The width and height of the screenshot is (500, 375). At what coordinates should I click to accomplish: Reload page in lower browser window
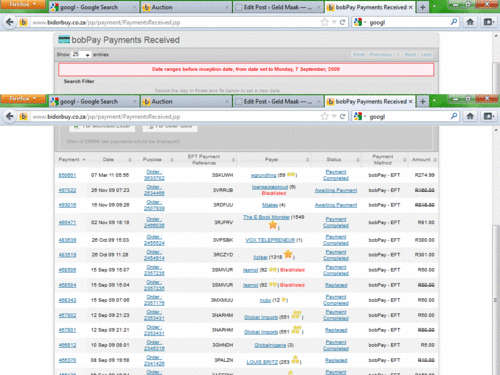click(342, 116)
